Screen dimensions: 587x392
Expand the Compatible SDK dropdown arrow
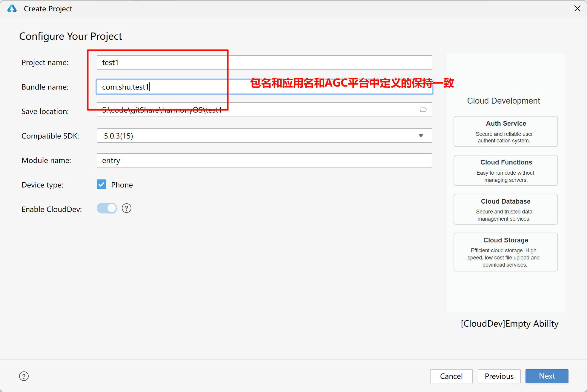421,136
